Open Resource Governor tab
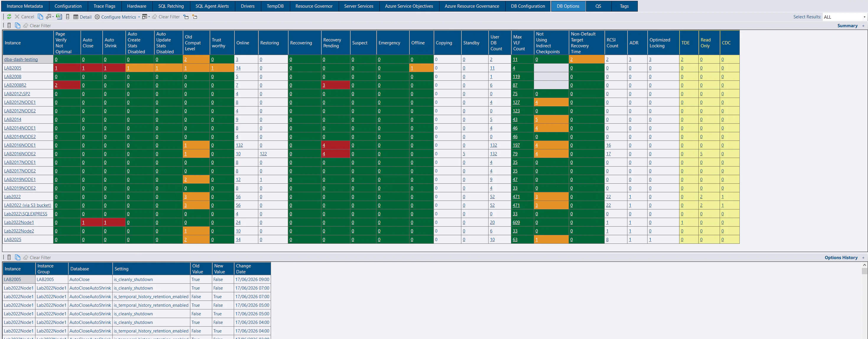 (x=314, y=6)
